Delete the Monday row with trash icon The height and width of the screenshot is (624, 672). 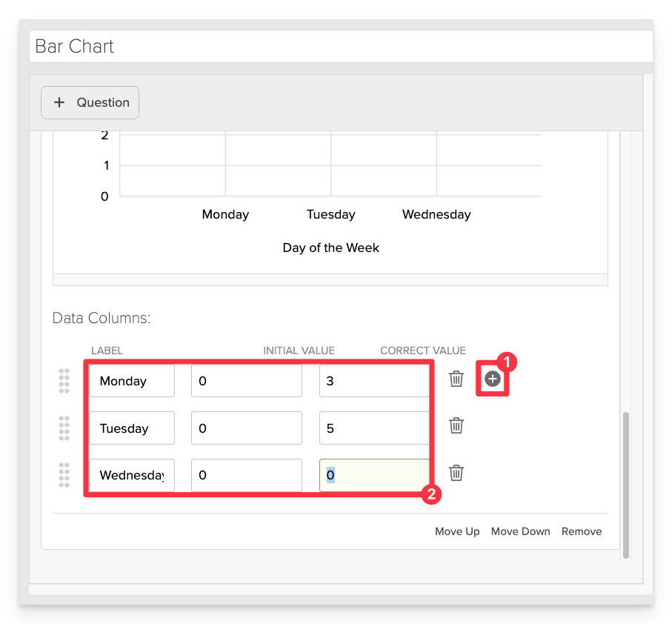click(x=456, y=379)
